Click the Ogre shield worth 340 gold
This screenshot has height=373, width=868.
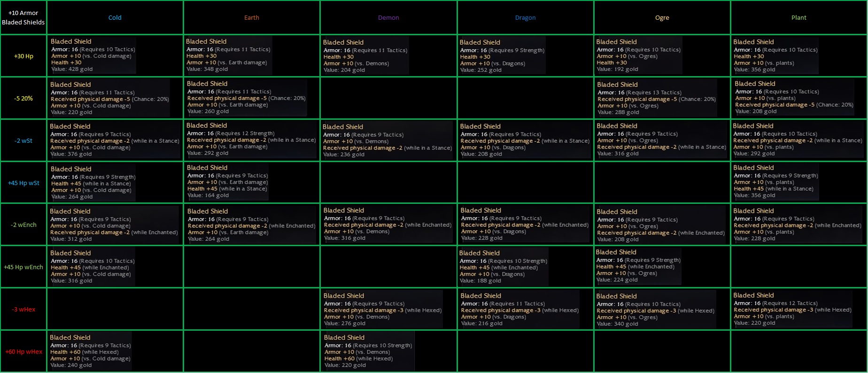pos(655,310)
